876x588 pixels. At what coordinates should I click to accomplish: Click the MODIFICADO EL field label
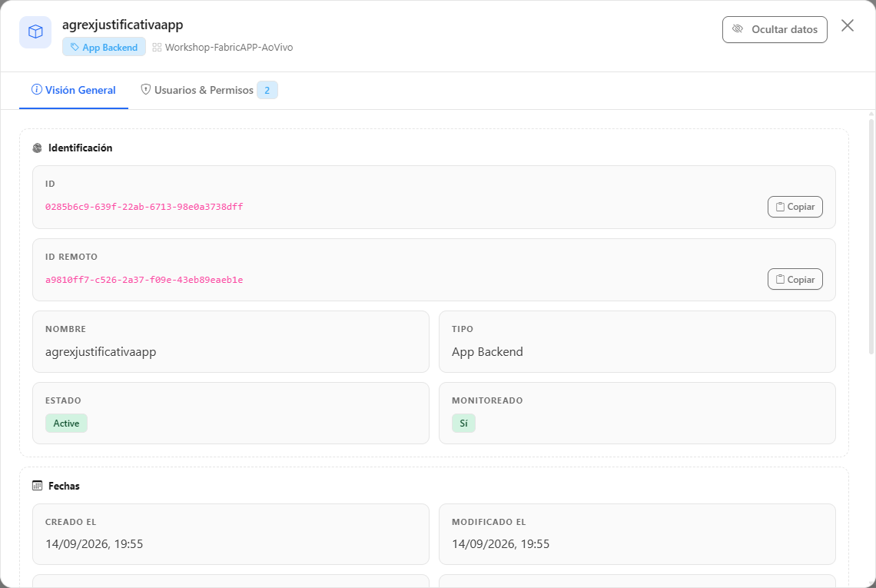(x=489, y=522)
